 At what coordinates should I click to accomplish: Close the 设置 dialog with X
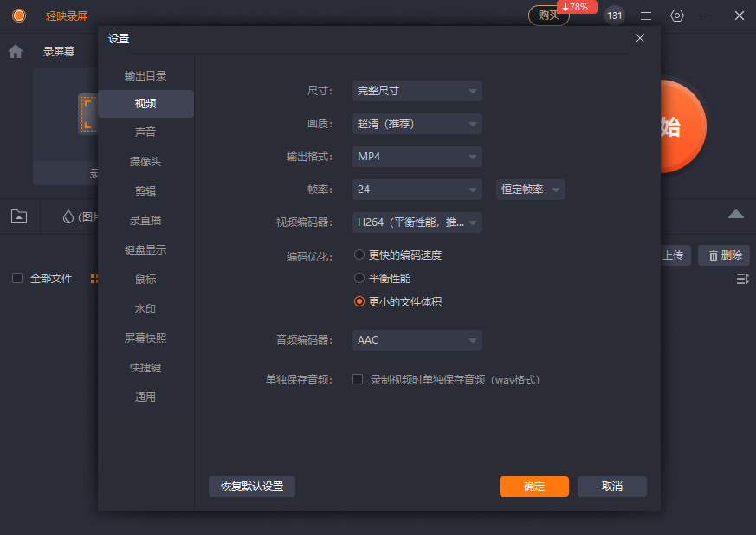[640, 38]
